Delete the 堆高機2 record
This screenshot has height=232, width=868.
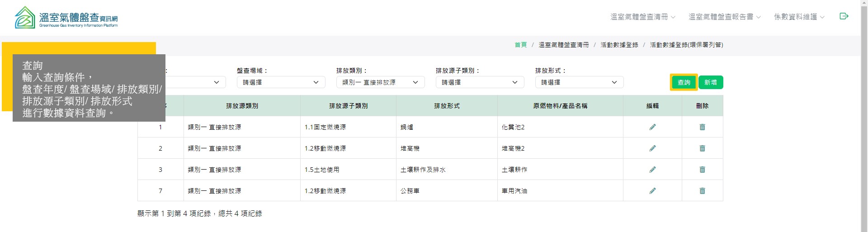(x=702, y=148)
